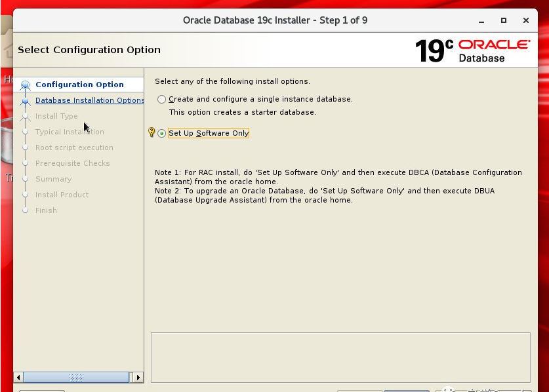Close the Oracle installer window

pyautogui.click(x=526, y=20)
